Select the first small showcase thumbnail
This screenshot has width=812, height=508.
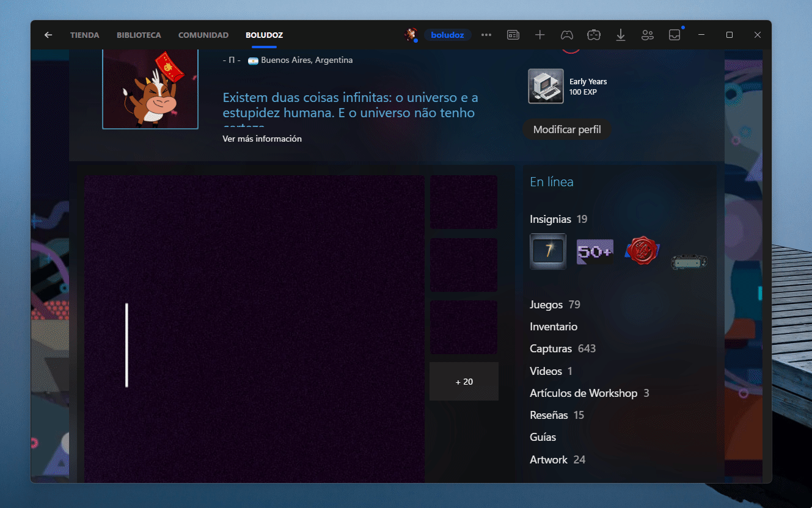pos(464,202)
